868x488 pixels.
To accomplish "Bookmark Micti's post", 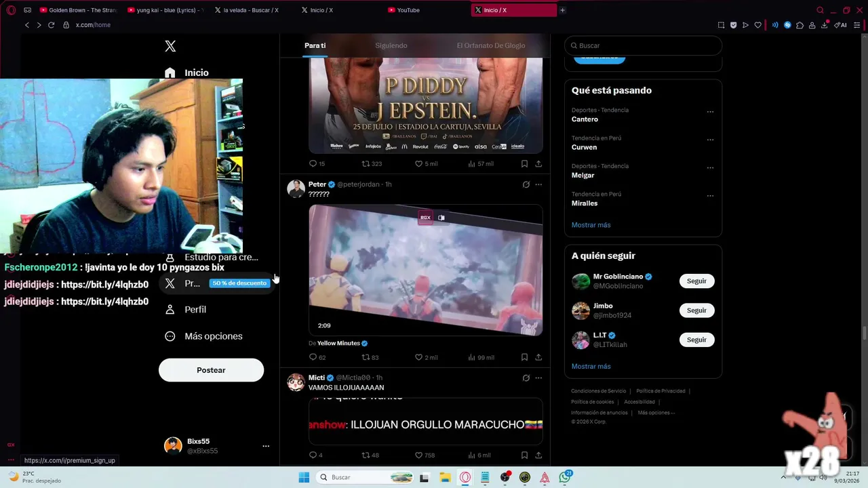I will 524,455.
